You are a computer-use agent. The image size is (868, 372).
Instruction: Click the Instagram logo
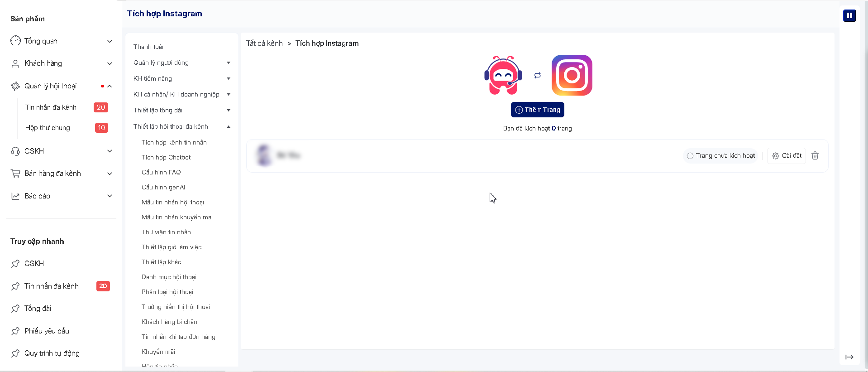point(572,75)
